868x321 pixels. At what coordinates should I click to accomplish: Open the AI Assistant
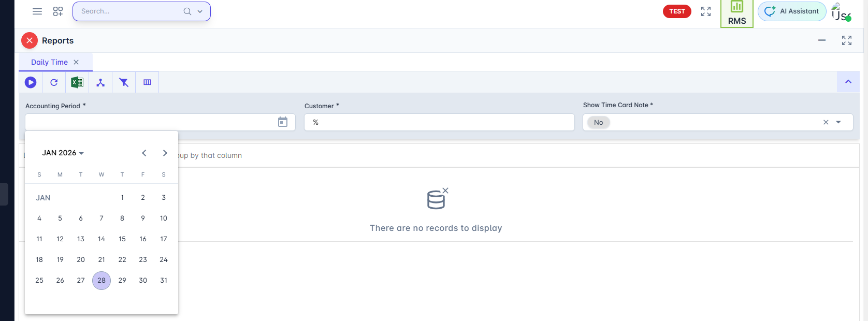click(792, 11)
